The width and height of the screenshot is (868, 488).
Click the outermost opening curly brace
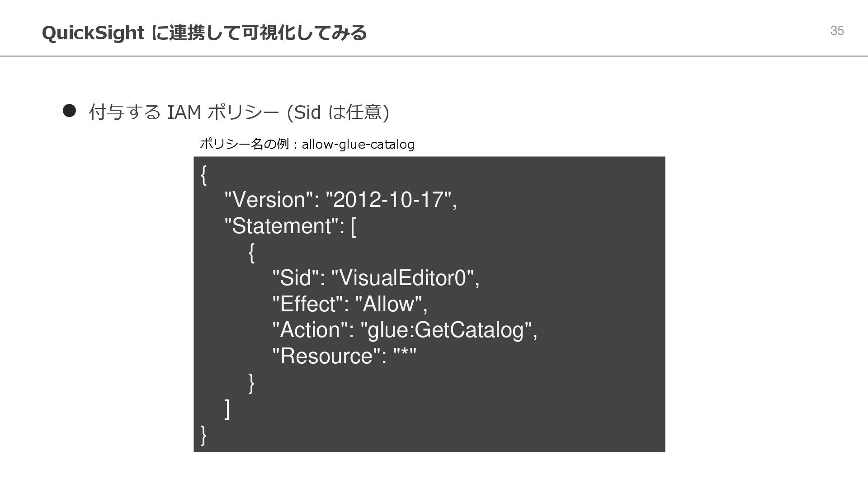pos(203,174)
